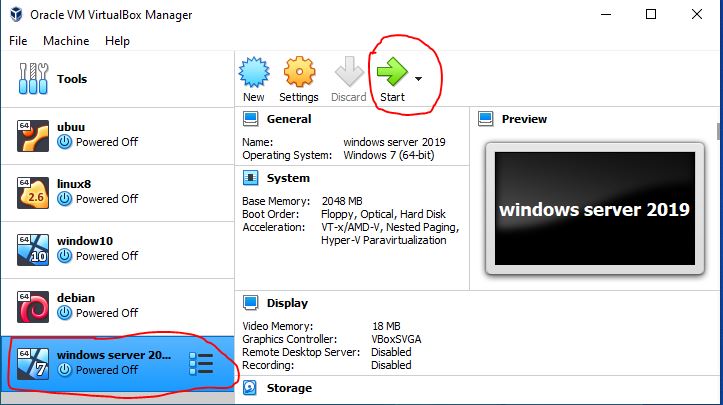Click the 'Hyper-V Paravirtualization' text

tap(384, 240)
